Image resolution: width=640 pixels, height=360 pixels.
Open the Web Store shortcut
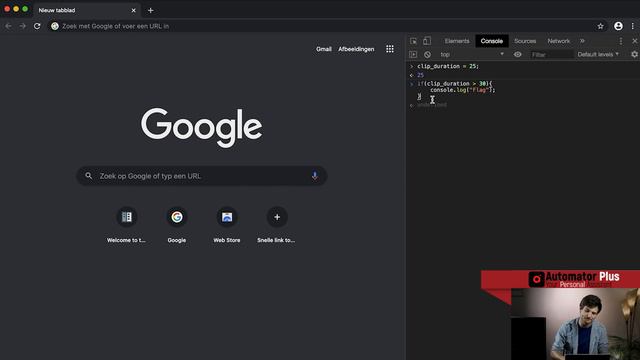tap(227, 225)
